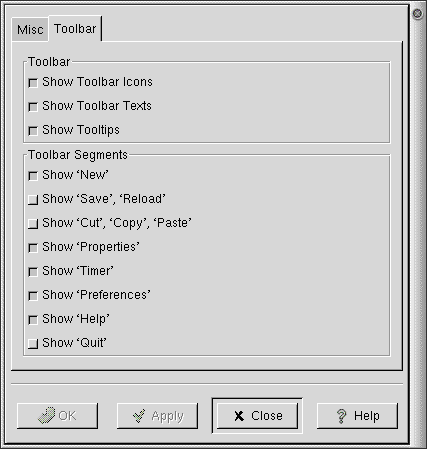Click the checkmark icon on Apply
The image size is (427, 449).
pos(139,416)
